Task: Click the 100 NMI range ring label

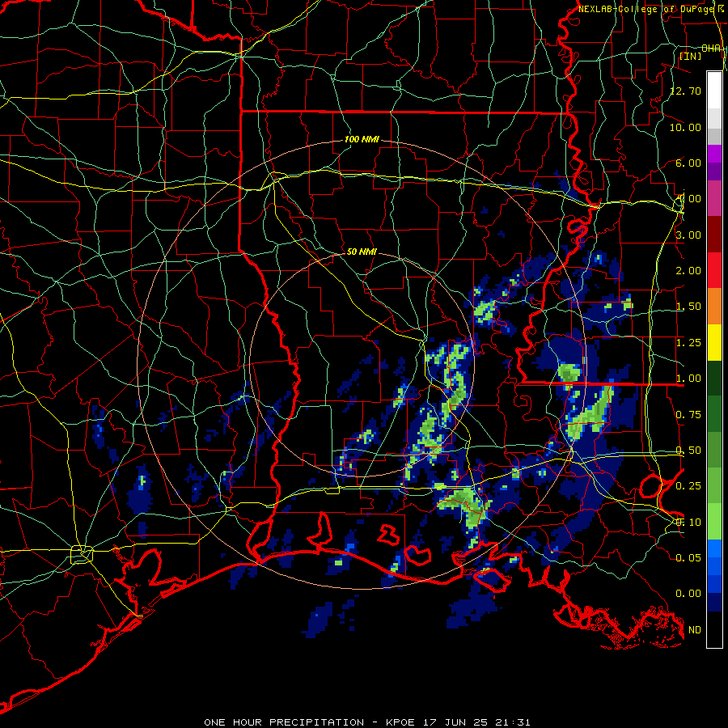Action: (x=362, y=139)
